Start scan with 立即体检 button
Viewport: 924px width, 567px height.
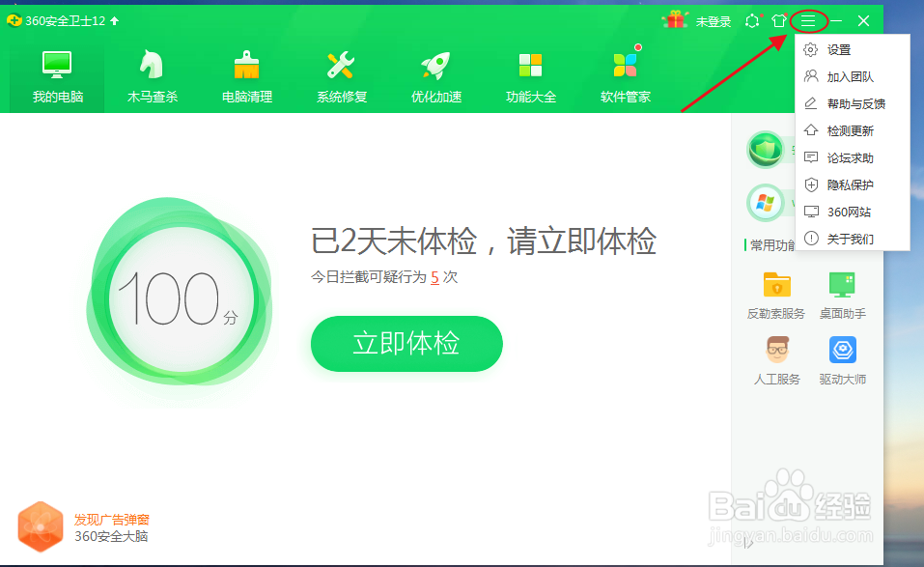(x=406, y=344)
